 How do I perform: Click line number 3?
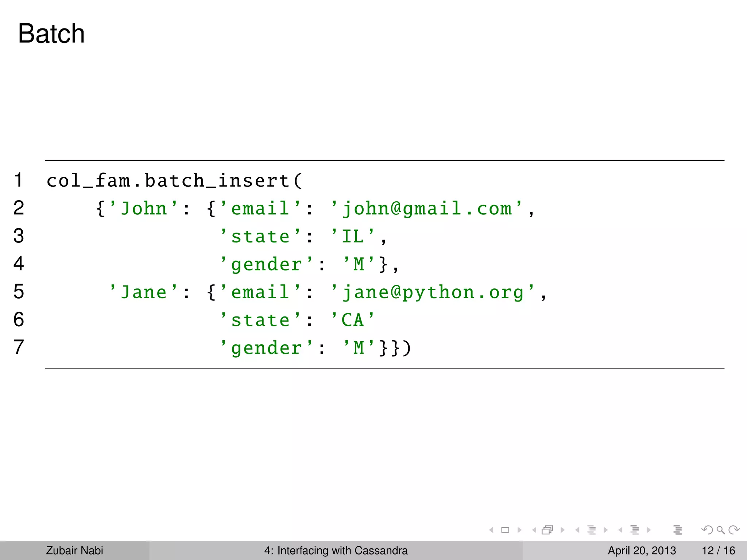[x=19, y=236]
